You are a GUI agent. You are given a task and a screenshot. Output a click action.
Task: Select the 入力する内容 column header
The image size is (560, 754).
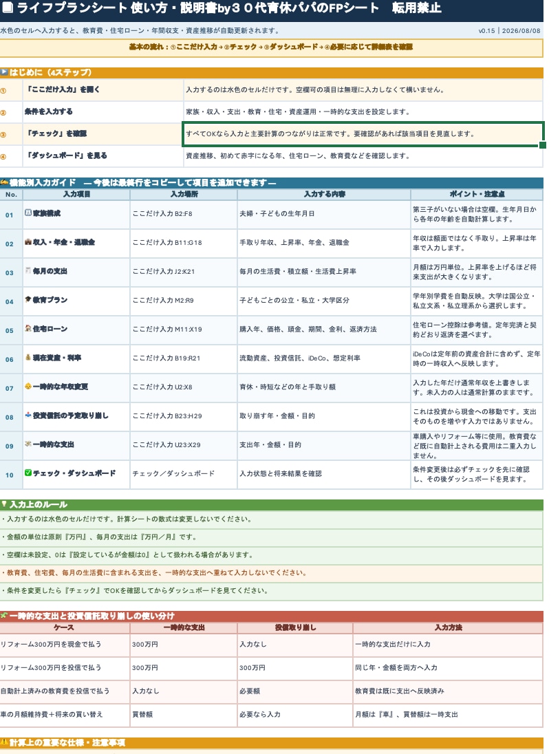tap(324, 194)
